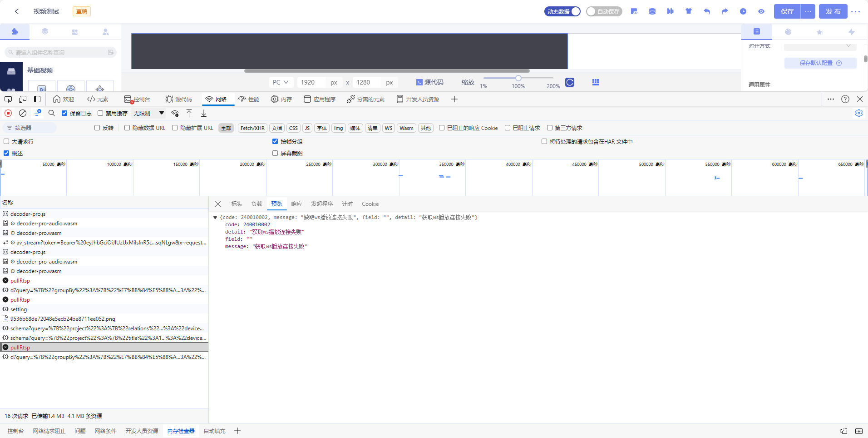Click the T-shirt theme icon
Screen dimensions: 868x438
coord(689,11)
